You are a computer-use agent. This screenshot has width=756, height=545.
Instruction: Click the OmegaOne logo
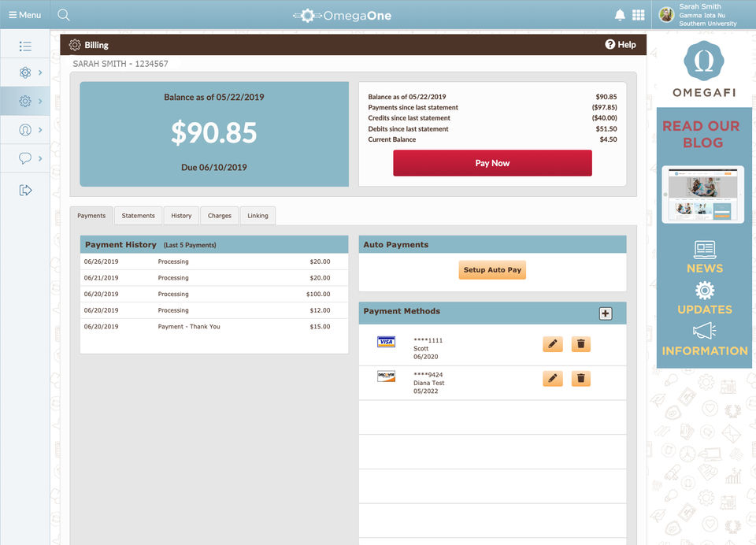(343, 16)
